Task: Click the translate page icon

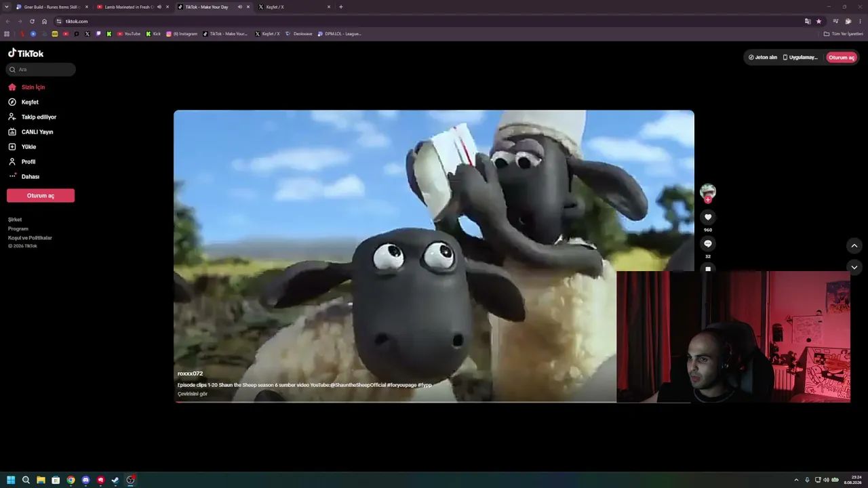Action: click(x=808, y=21)
